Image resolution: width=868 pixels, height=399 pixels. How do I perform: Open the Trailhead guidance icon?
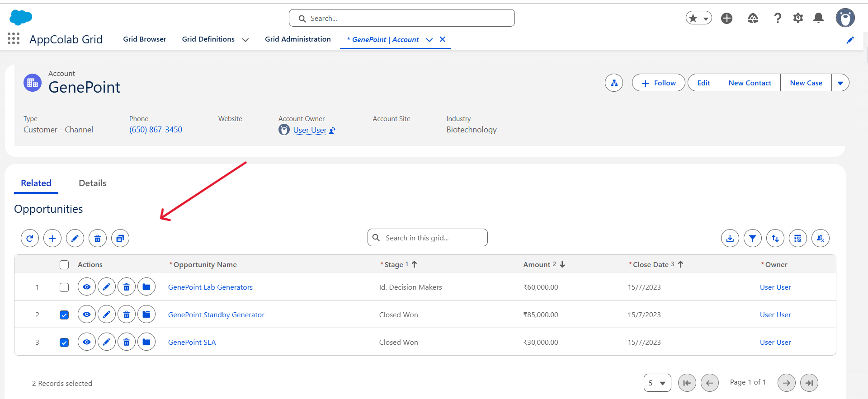coord(753,18)
